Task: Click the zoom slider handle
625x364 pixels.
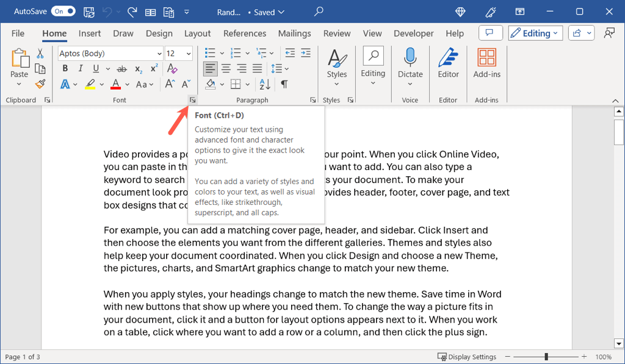Action: (546, 357)
